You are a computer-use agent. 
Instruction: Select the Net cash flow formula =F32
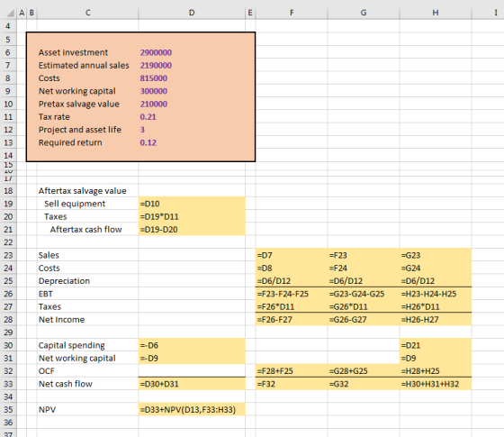[x=292, y=384]
